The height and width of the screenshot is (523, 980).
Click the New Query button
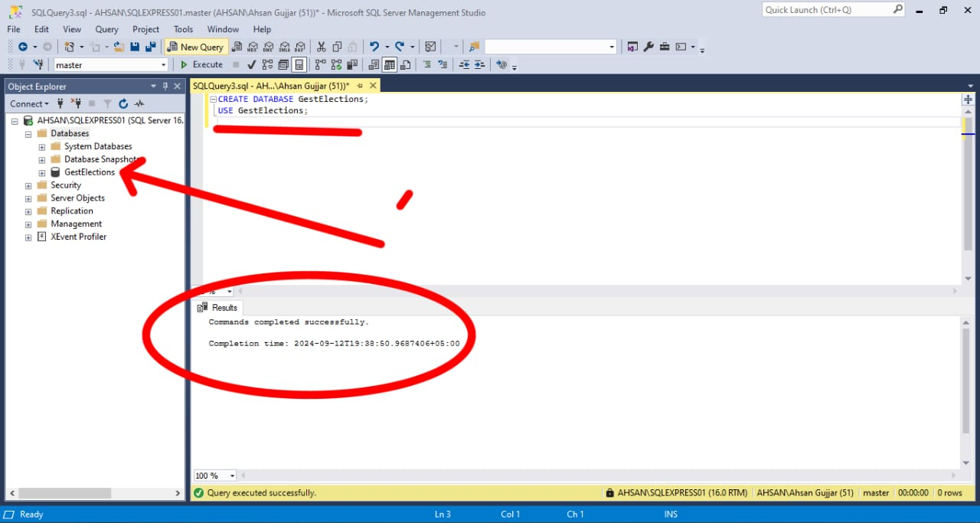tap(195, 47)
